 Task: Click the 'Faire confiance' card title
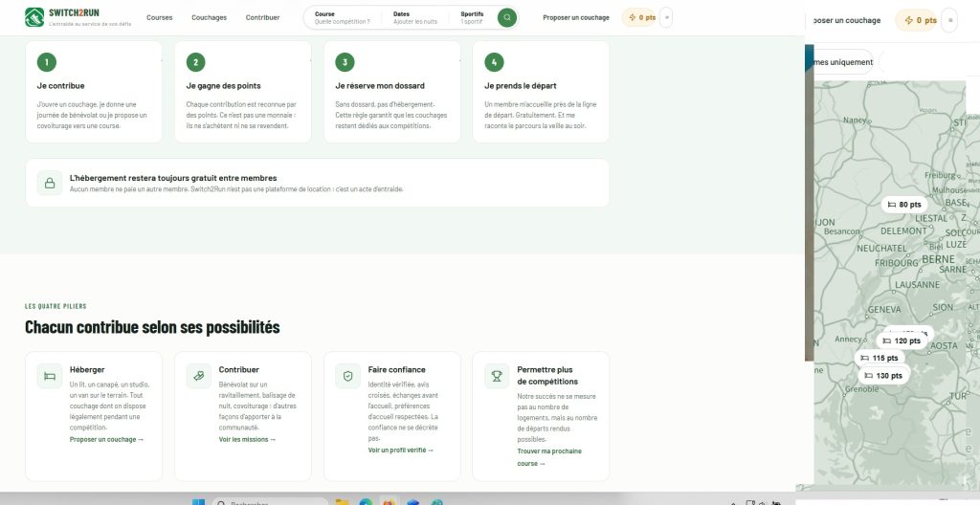coord(397,369)
